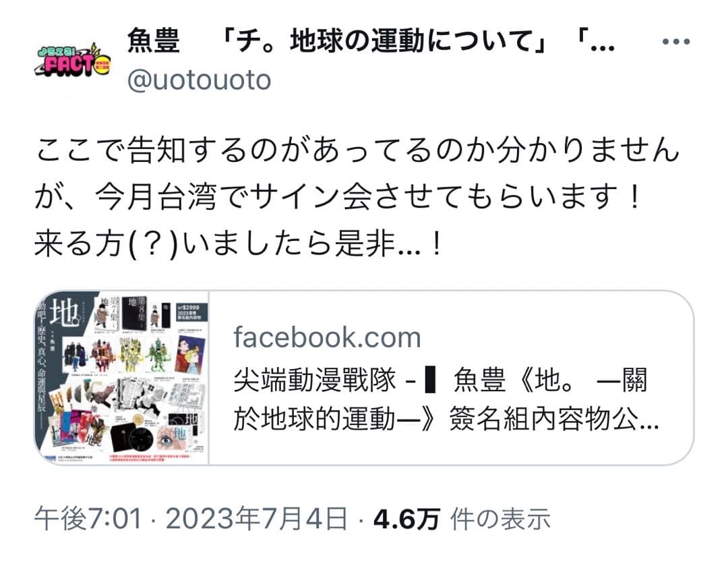Open the 尖端動漫戰隊 link card title
Screen dimensions: 728x568
[x=440, y=380]
